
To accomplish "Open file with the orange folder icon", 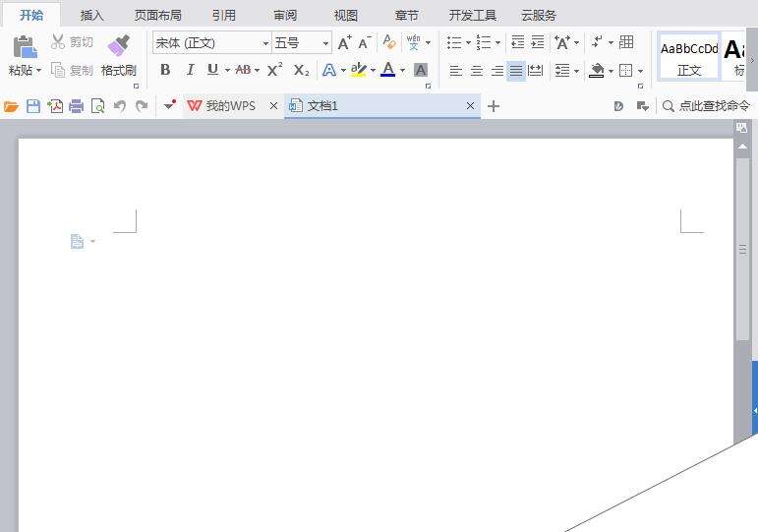I will (x=11, y=106).
